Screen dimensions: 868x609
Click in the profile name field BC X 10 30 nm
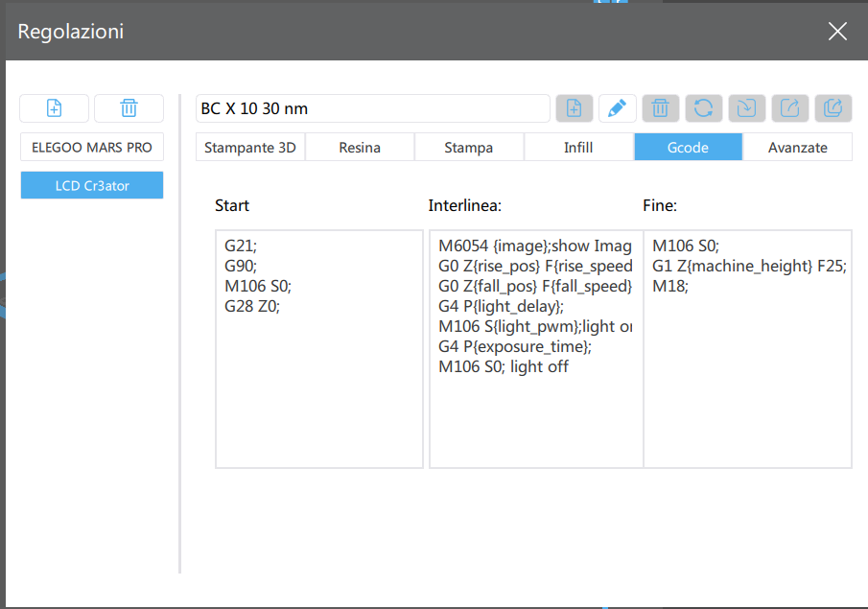tap(372, 108)
